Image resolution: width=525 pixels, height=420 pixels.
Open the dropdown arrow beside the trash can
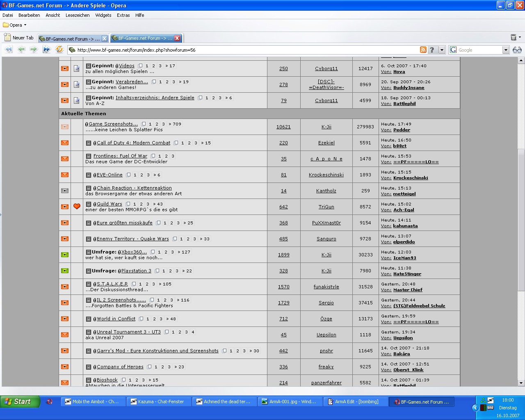click(x=520, y=37)
